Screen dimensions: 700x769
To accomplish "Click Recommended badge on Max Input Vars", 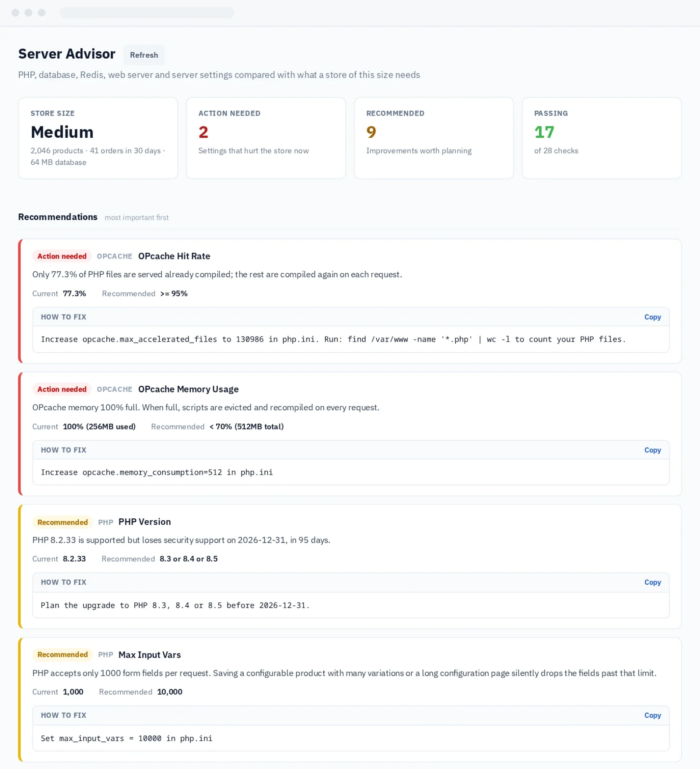I will point(63,654).
